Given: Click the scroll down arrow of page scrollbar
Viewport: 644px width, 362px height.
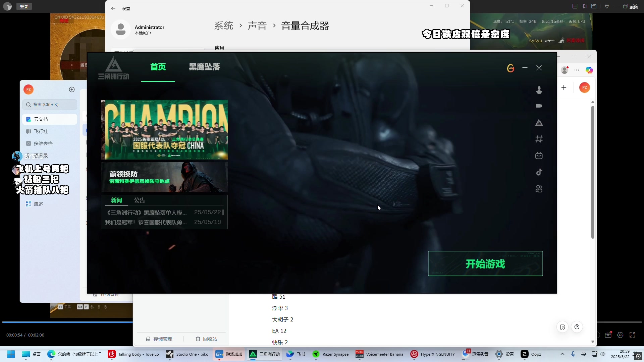Looking at the screenshot, I should [x=593, y=342].
